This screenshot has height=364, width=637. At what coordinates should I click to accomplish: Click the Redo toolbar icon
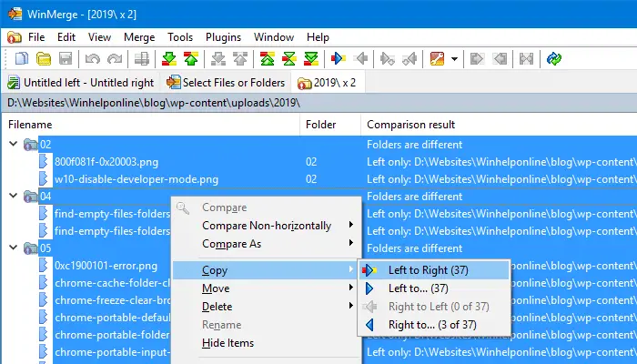(115, 59)
